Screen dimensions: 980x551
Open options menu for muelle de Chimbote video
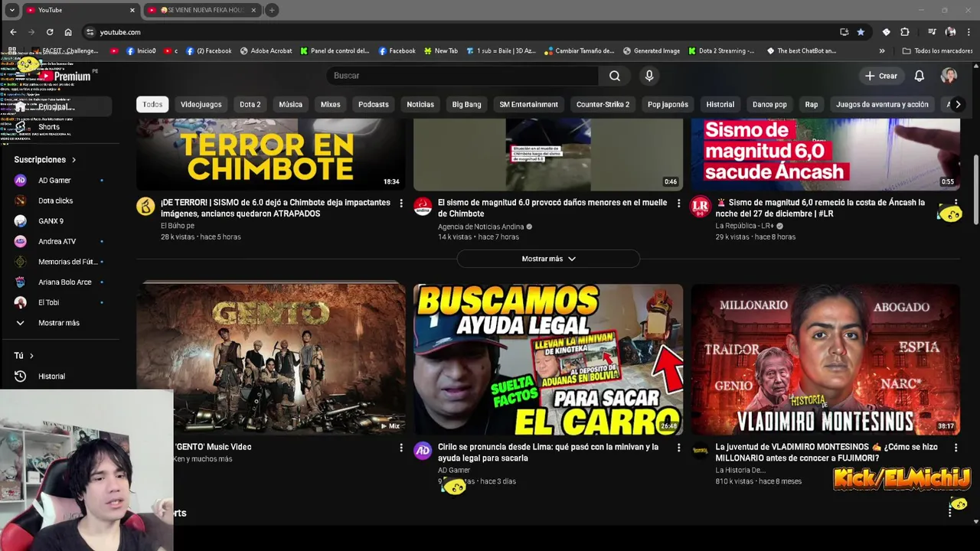tap(678, 204)
